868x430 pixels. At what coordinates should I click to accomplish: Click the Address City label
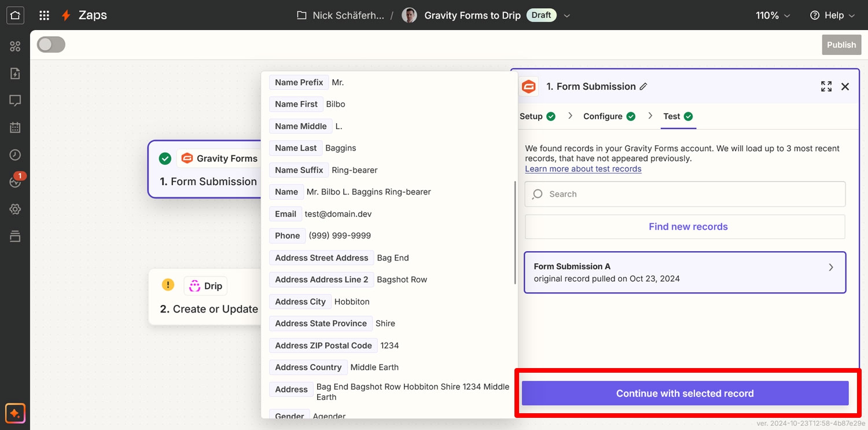[x=300, y=302]
